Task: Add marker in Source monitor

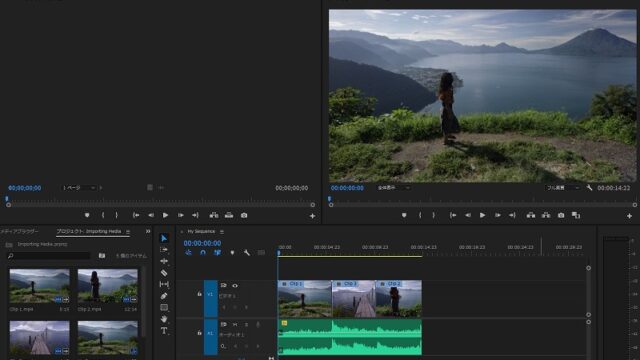Action: [x=87, y=215]
